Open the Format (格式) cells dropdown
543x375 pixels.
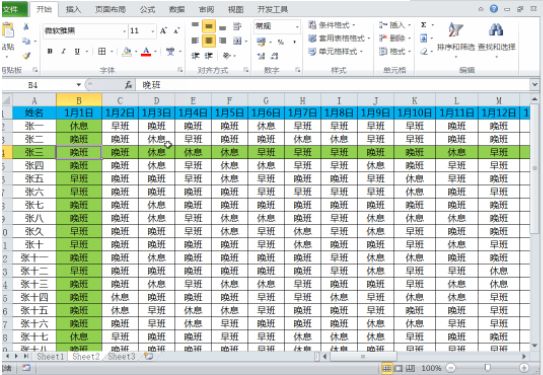click(394, 52)
